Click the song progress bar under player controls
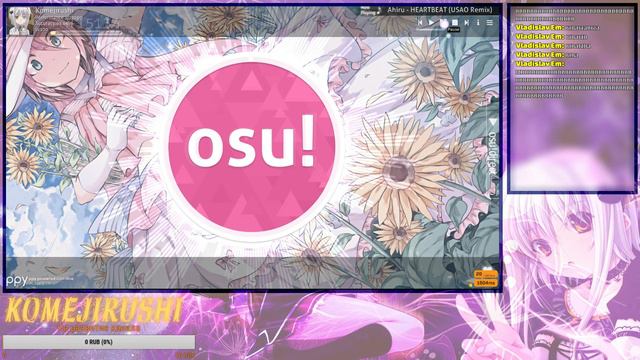The height and width of the screenshot is (360, 640). pyautogui.click(x=431, y=29)
